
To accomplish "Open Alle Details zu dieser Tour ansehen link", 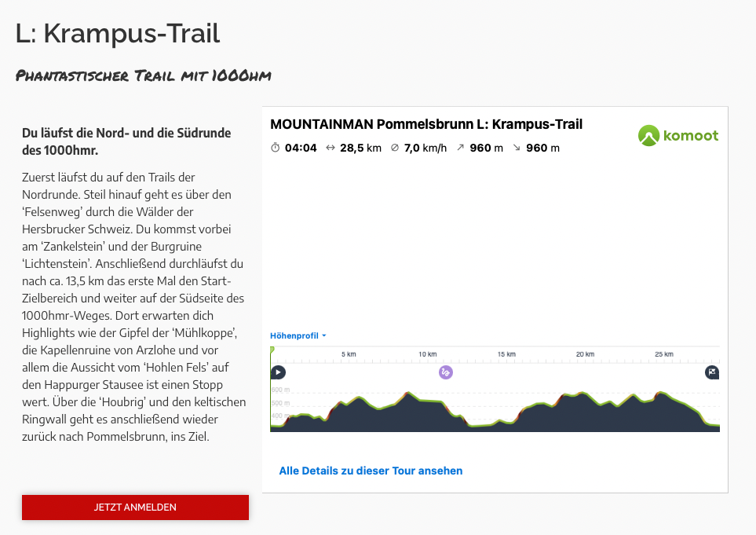I will [371, 471].
